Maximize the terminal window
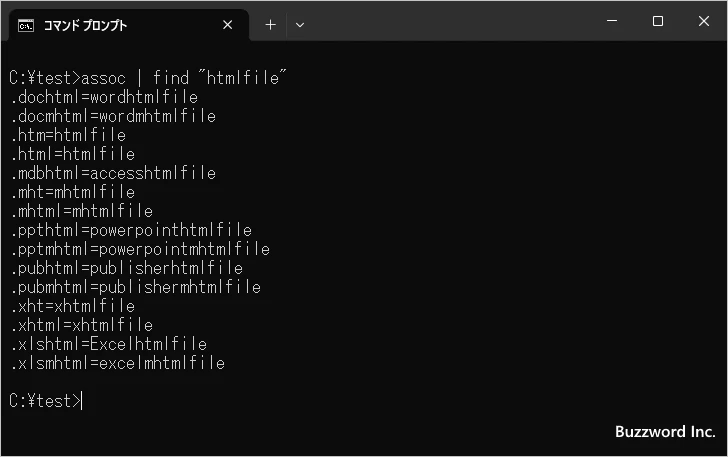728x457 pixels. click(657, 21)
